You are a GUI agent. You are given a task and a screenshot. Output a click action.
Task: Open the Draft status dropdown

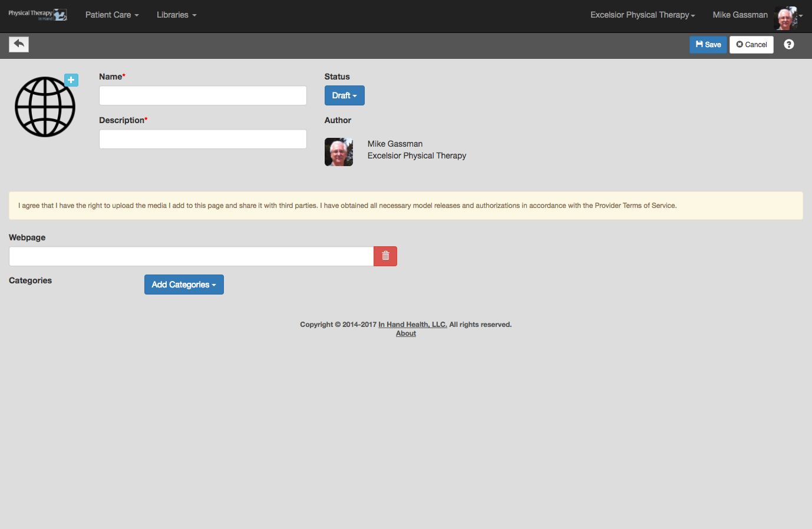pyautogui.click(x=345, y=95)
